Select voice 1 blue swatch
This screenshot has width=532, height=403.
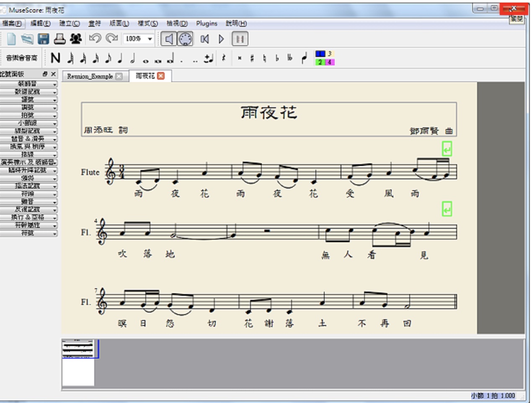tap(320, 54)
